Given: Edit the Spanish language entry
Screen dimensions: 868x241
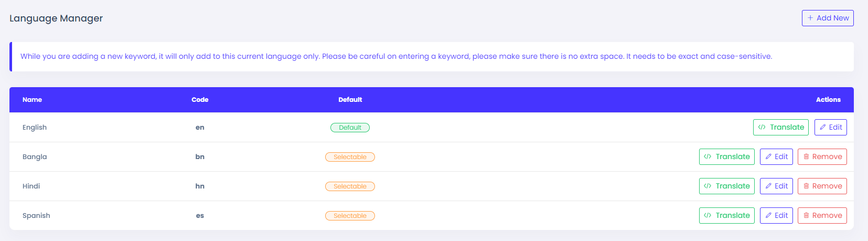Looking at the screenshot, I should 776,215.
